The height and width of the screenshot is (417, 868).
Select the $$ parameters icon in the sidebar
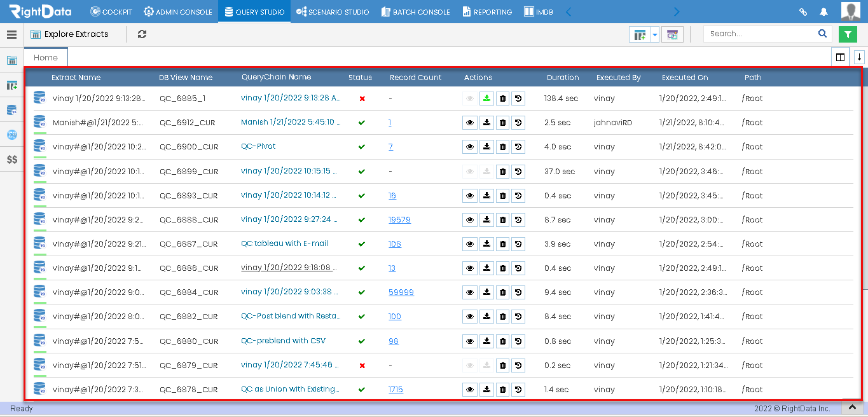[11, 160]
